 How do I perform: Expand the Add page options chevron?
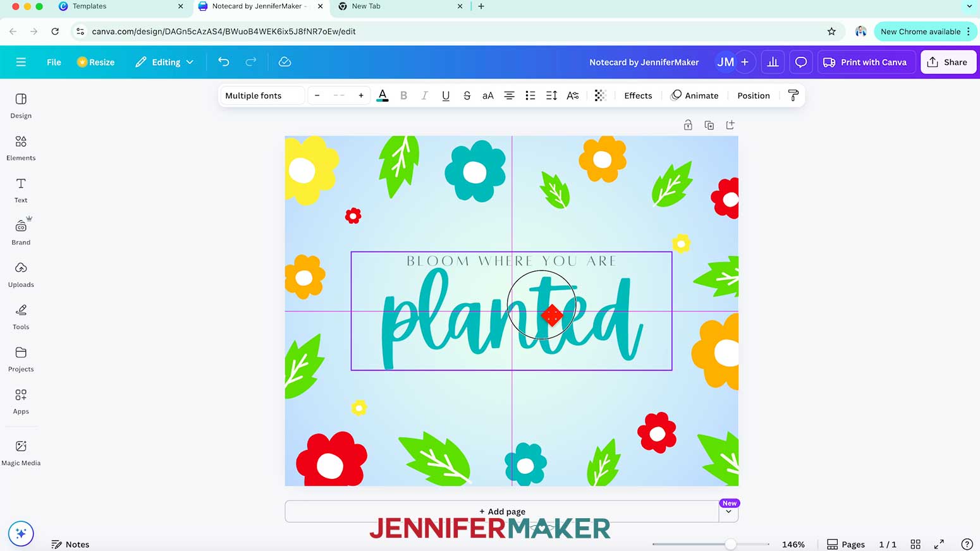728,512
